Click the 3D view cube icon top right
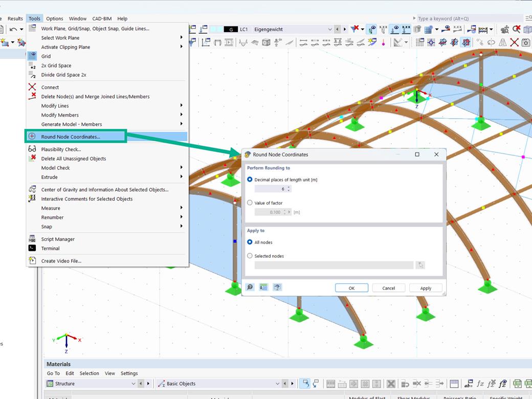Viewport: 532px width, 399px height. coord(527,29)
